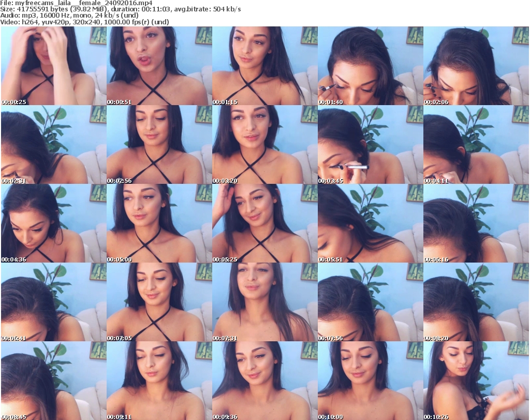Click the frame stamped 00:08:20
This screenshot has height=420, width=530.
pyautogui.click(x=476, y=302)
